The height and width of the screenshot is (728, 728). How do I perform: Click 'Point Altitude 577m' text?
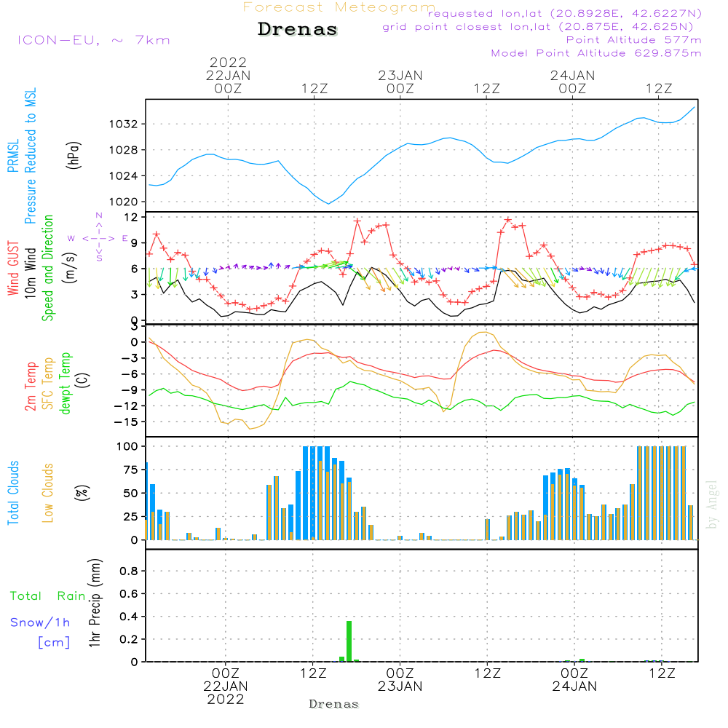(634, 40)
